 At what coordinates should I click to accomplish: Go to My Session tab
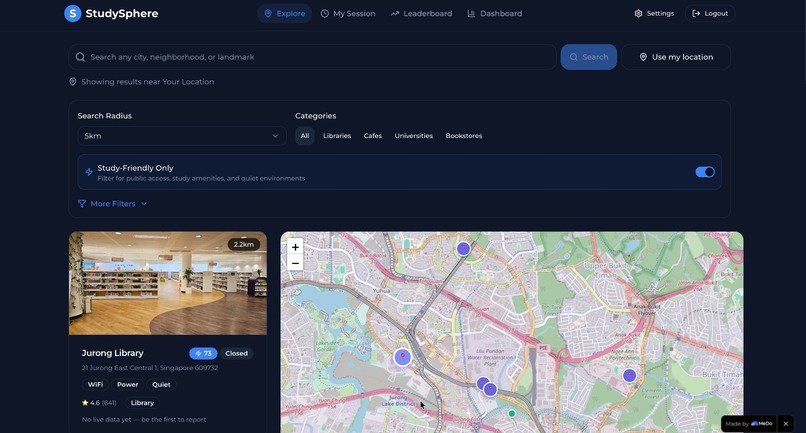[x=348, y=13]
